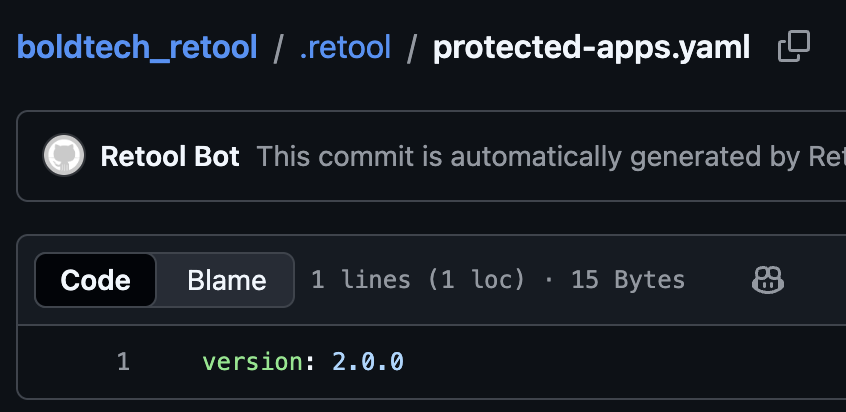Viewport: 846px width, 412px height.
Task: Open the automatically generated commit message
Action: (x=550, y=157)
